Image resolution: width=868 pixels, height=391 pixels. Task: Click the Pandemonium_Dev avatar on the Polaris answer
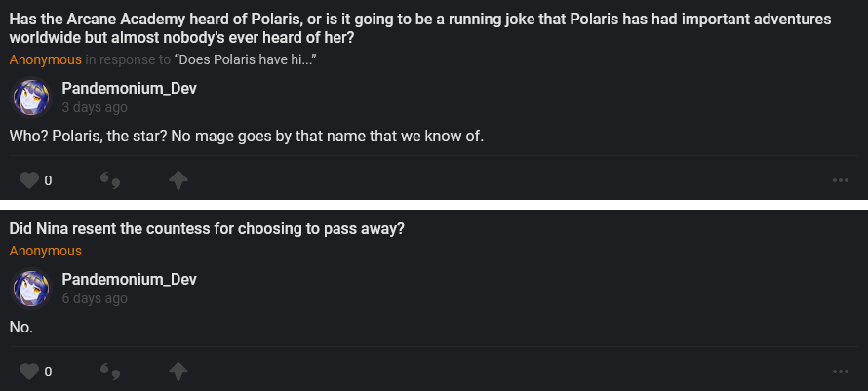click(x=29, y=98)
